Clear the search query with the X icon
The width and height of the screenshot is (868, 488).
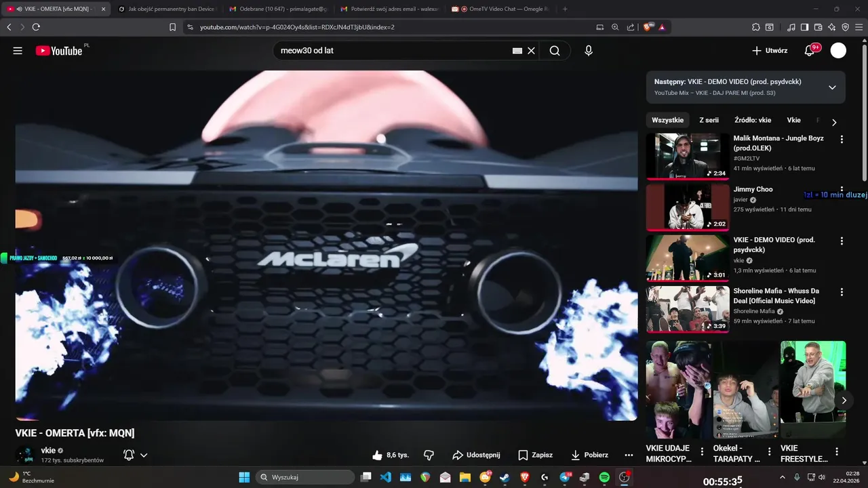[x=532, y=51]
